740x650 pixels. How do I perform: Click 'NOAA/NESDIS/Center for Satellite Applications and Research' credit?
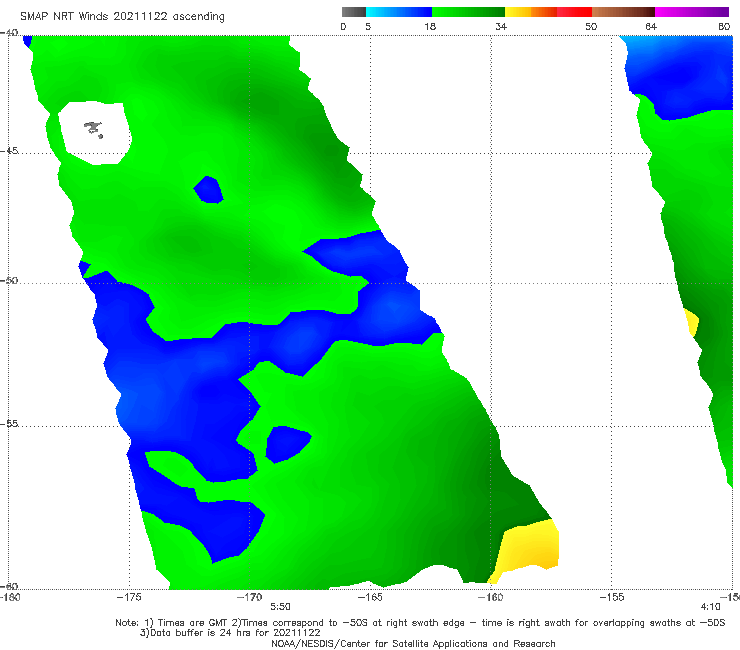pyautogui.click(x=413, y=644)
